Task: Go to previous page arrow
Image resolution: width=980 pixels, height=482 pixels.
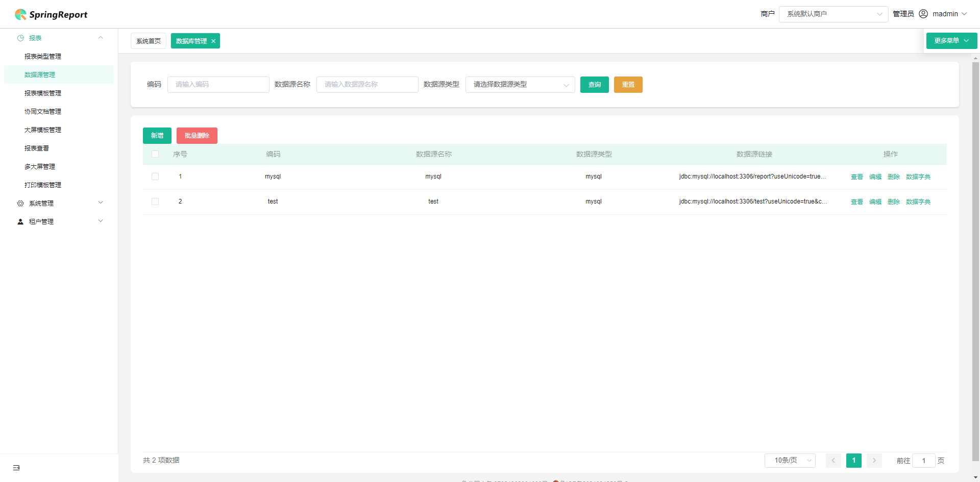Action: click(834, 461)
